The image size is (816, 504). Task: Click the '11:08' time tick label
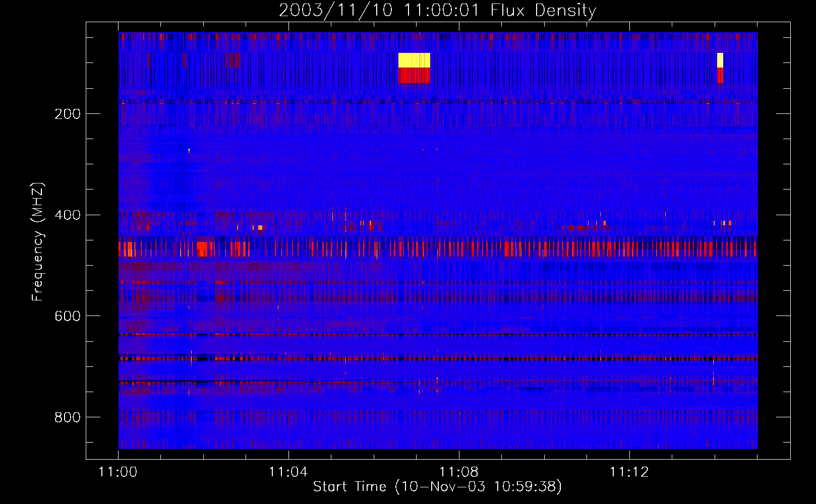pyautogui.click(x=458, y=472)
